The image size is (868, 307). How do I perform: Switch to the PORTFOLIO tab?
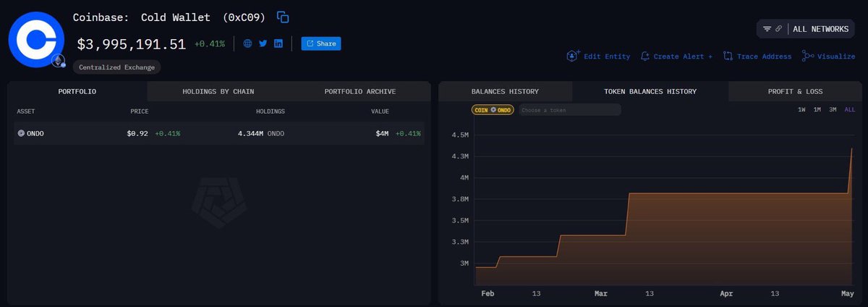tap(77, 91)
